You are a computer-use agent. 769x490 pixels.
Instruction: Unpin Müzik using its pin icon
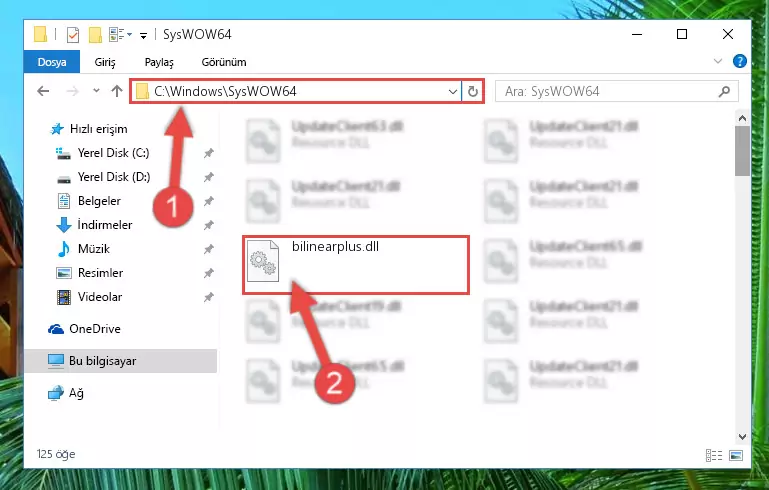pyautogui.click(x=208, y=249)
